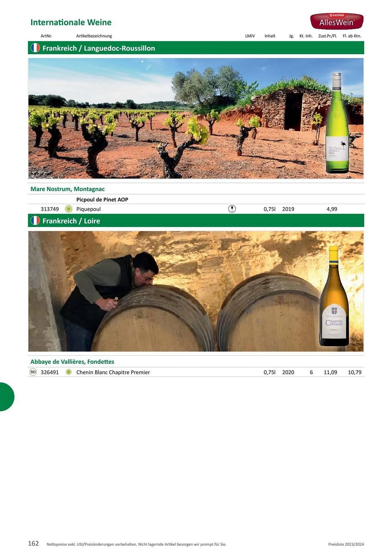Open the Mare Nostrum, Montagnac producer heading
This screenshot has width=392, height=555.
[68, 189]
